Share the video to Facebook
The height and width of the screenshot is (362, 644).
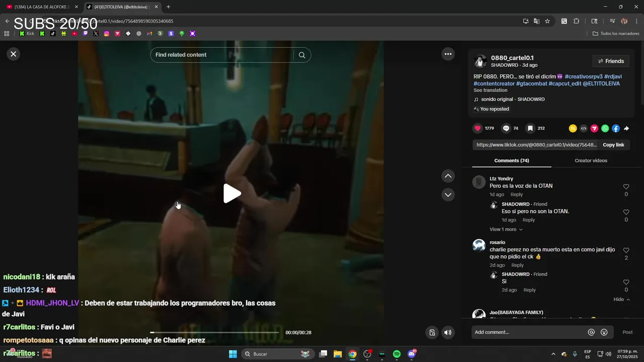click(615, 128)
